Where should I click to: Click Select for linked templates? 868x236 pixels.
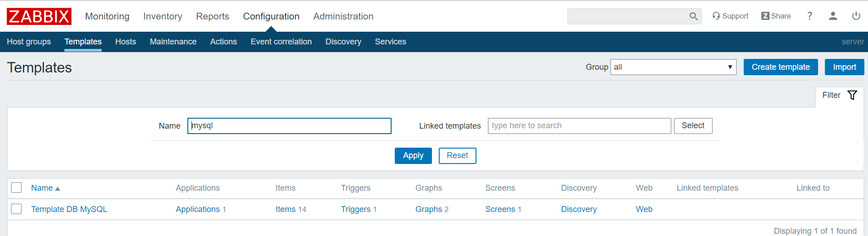[x=693, y=125]
